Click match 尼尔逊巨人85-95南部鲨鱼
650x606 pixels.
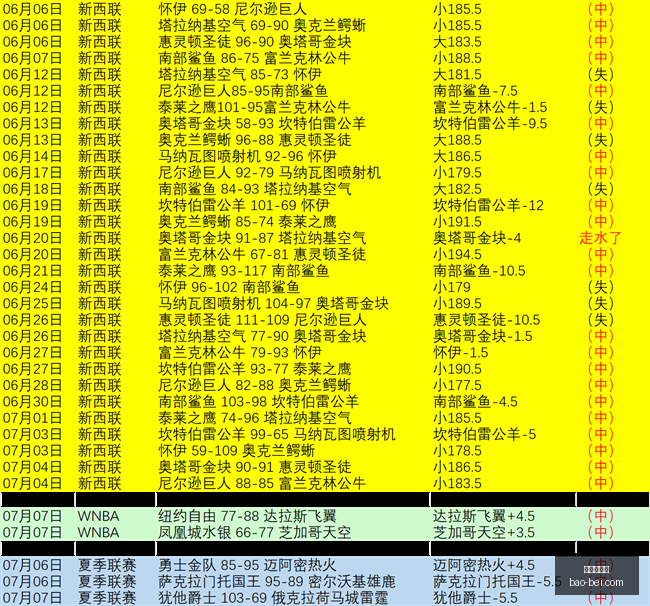pos(243,91)
